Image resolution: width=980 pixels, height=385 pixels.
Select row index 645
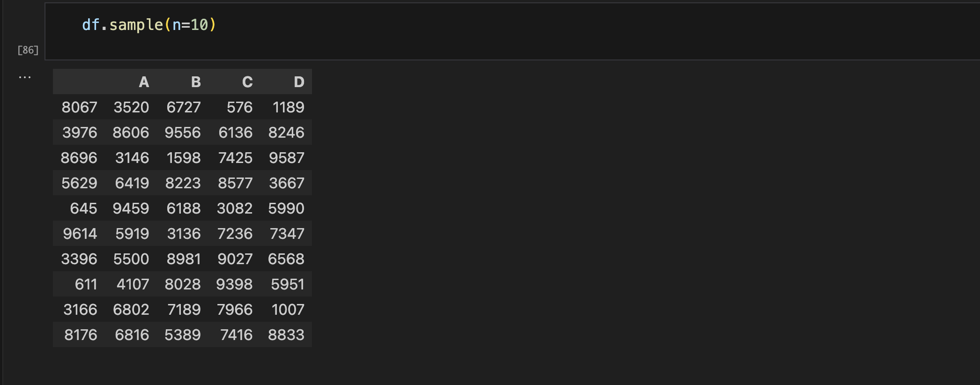[83, 208]
